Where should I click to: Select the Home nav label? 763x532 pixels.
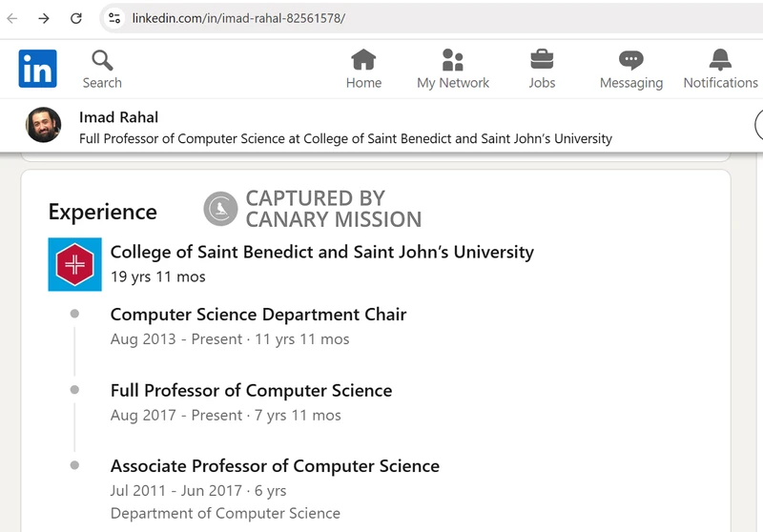click(363, 83)
